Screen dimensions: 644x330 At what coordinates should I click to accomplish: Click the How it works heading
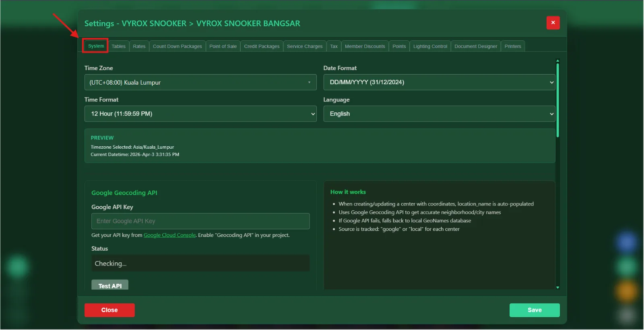pos(348,192)
